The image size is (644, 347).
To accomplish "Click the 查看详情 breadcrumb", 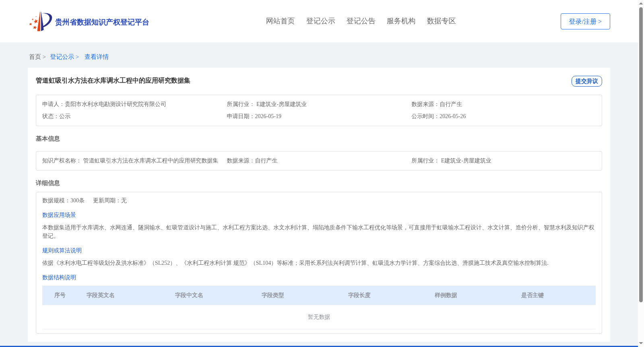I will (97, 57).
